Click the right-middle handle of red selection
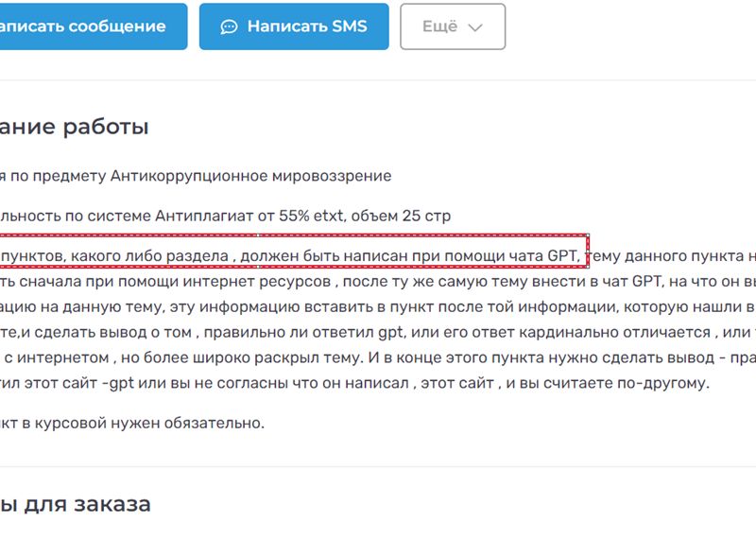Screen dimensions: 756x539 point(588,251)
